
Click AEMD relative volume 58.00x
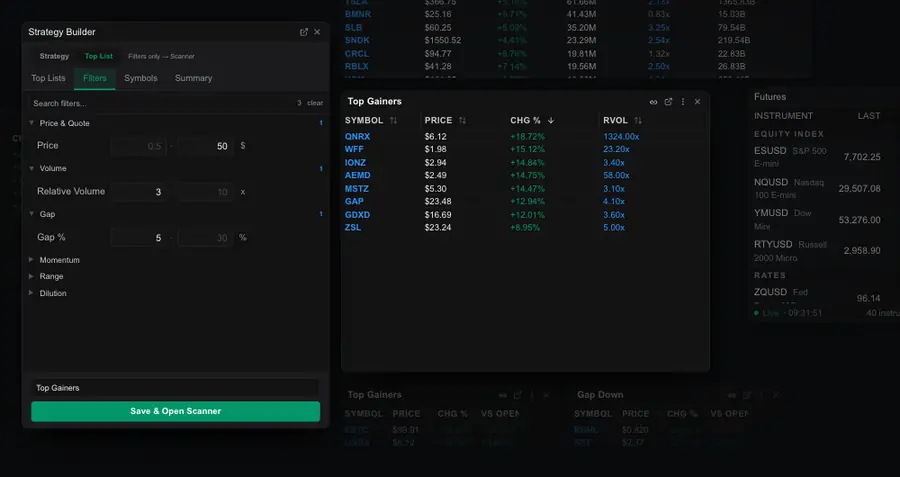616,176
